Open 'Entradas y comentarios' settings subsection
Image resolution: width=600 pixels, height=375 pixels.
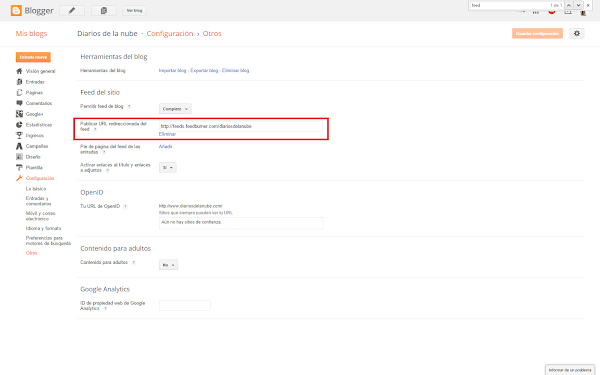click(x=38, y=201)
